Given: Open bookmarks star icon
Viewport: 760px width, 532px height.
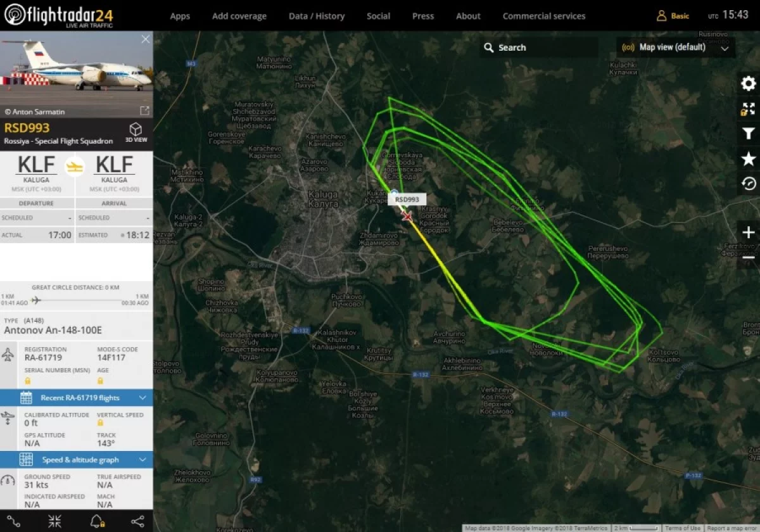Looking at the screenshot, I should tap(748, 159).
